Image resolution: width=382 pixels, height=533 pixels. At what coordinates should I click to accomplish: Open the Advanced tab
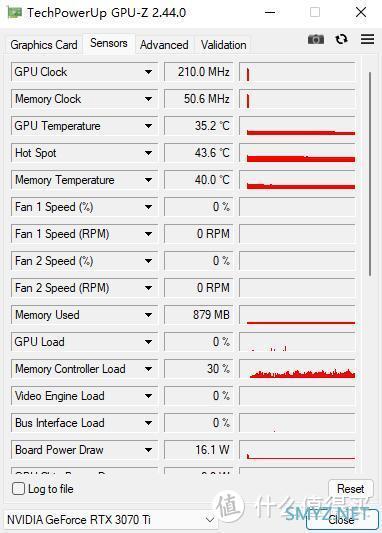click(x=164, y=45)
